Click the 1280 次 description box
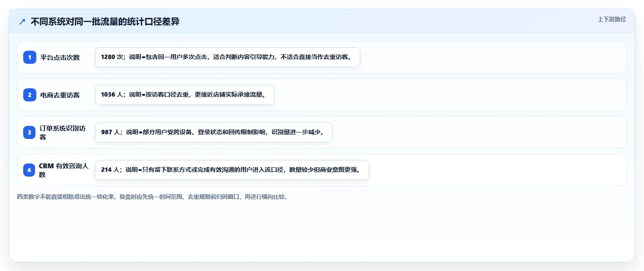The height and width of the screenshot is (271, 644). point(228,57)
